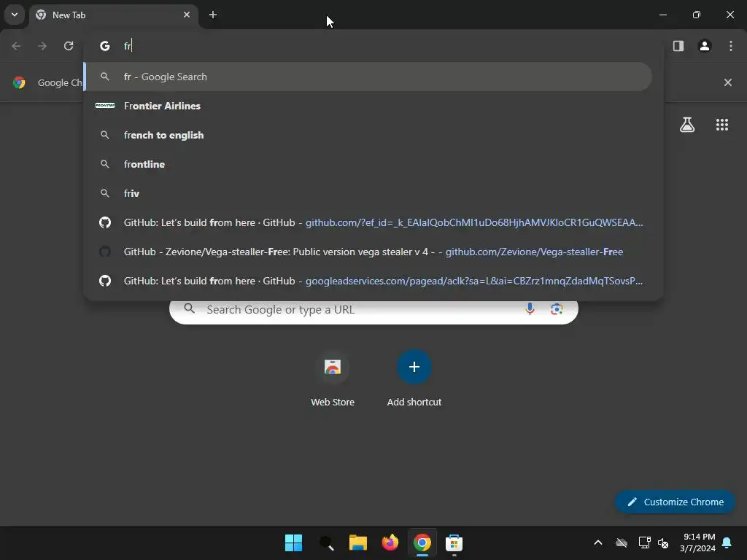Select the New Tab tab
Screen dimensions: 747x560
(115, 15)
